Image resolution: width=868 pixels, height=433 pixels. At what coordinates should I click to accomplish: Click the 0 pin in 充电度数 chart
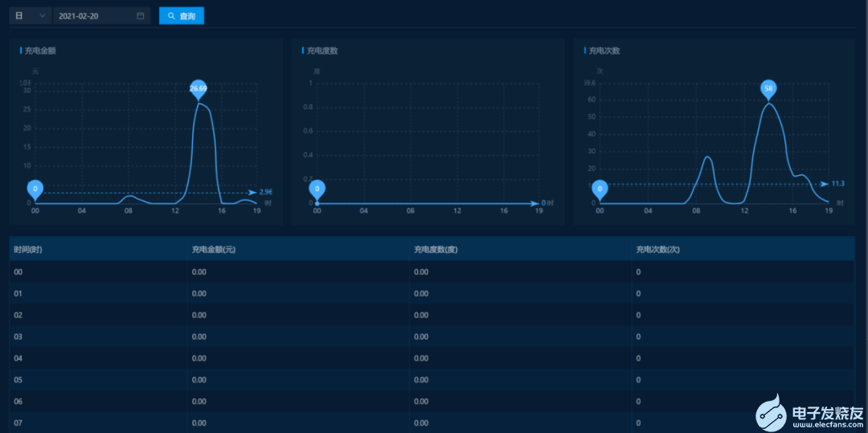pos(317,189)
